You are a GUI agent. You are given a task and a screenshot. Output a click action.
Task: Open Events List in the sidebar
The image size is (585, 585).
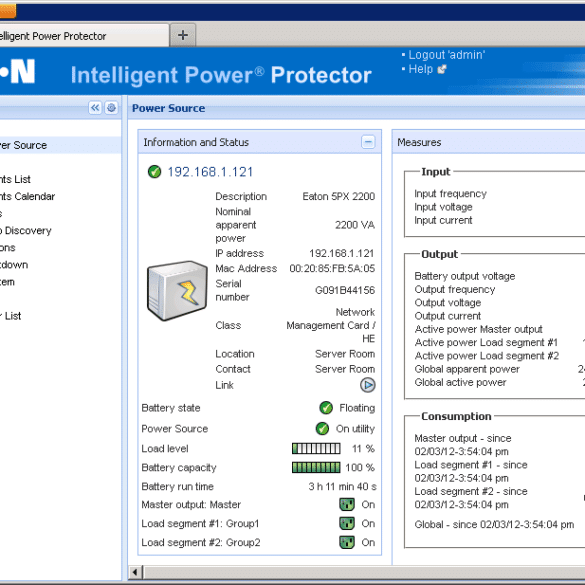coord(15,179)
